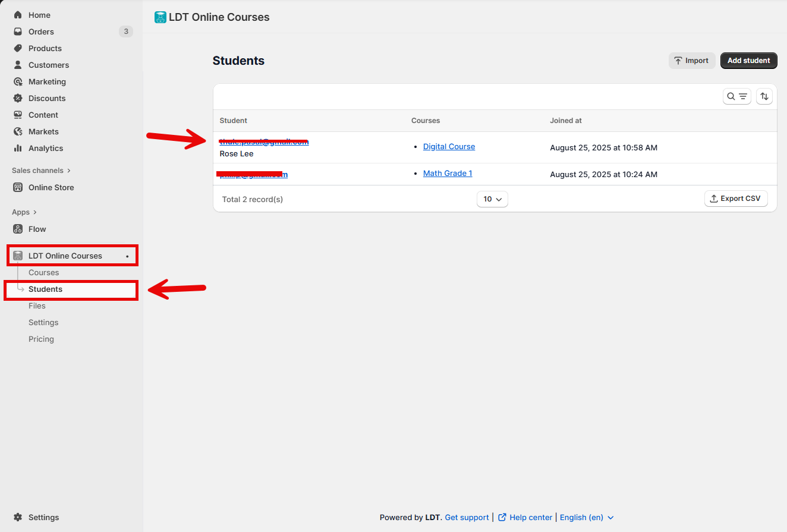Click the Add student button
787x532 pixels.
(748, 61)
